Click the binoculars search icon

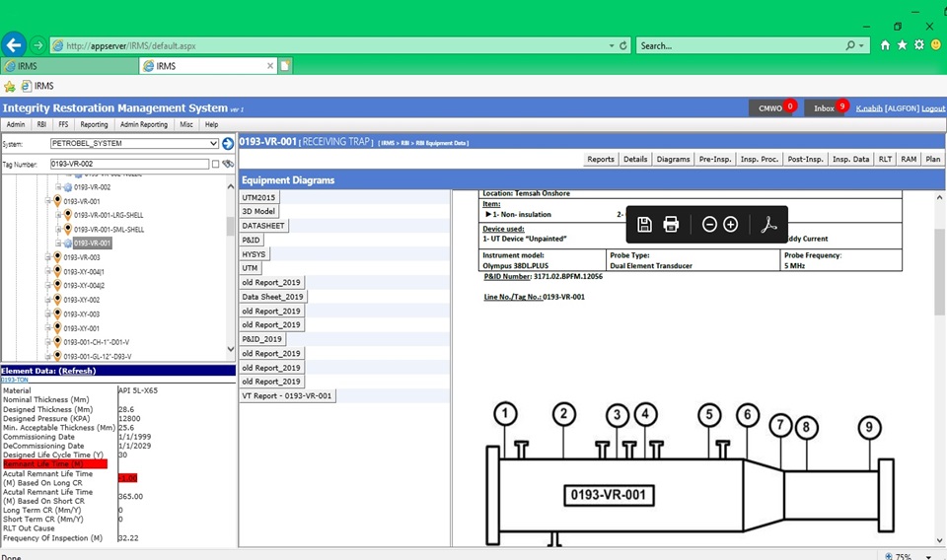[228, 164]
